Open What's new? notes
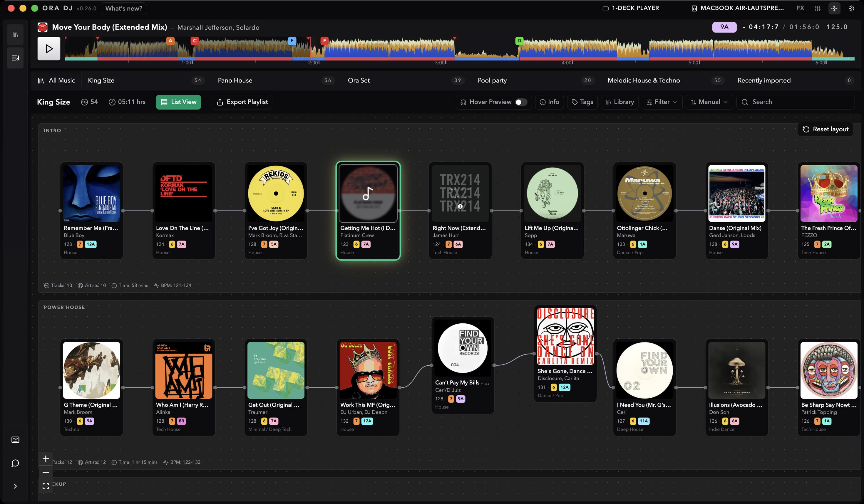Viewport: 864px width, 504px height. 124,8
